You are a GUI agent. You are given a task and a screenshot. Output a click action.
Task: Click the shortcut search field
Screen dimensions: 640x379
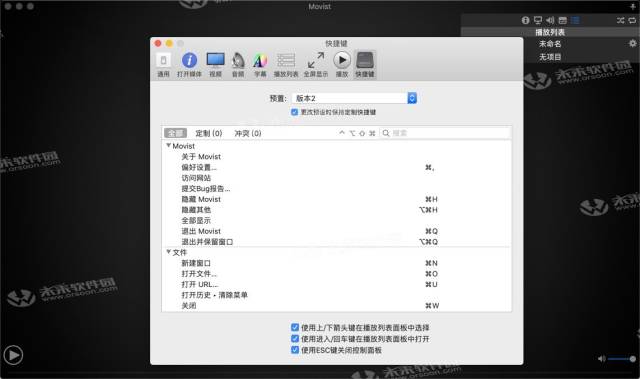(445, 133)
